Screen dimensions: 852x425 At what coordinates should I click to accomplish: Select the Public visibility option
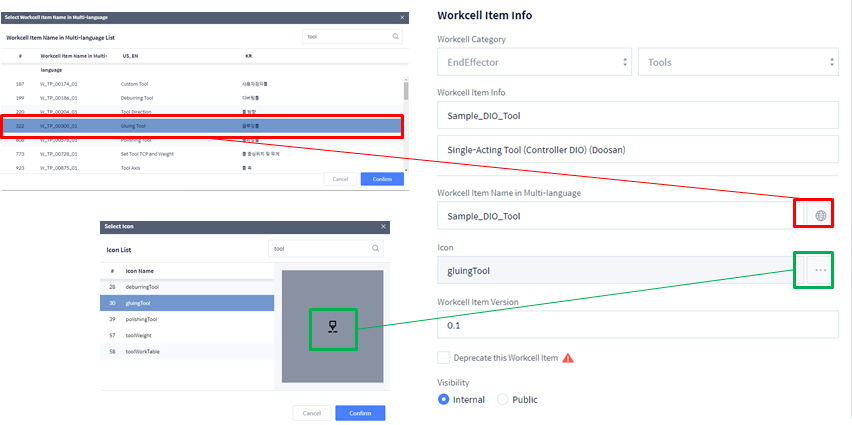[503, 399]
